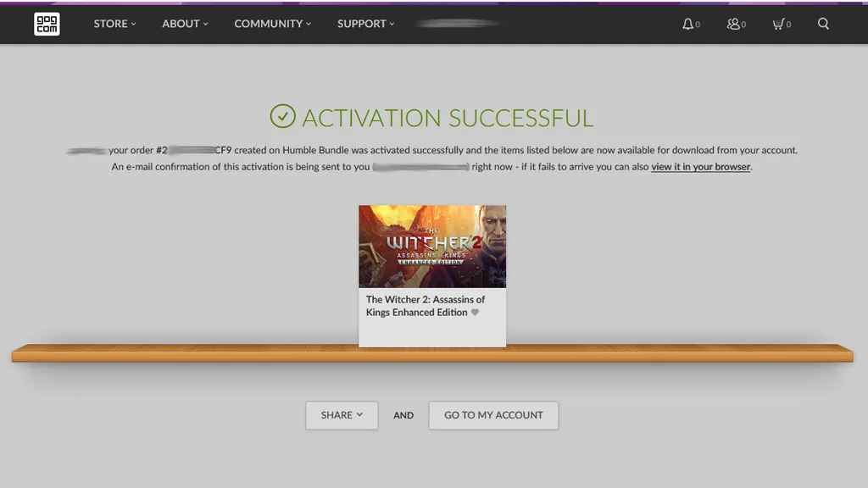Expand the SHARE dropdown button
This screenshot has width=868, height=488.
point(342,415)
